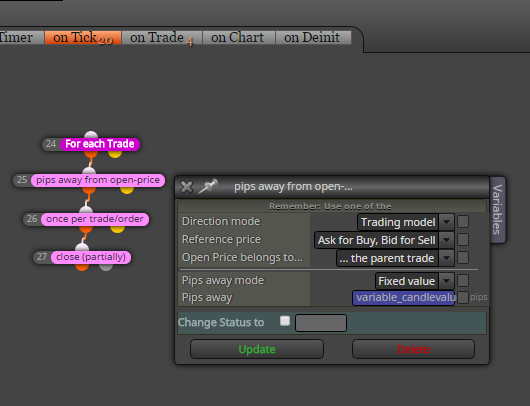530x406 pixels.
Task: Click yellow output connector of For each Trade
Action: click(115, 154)
